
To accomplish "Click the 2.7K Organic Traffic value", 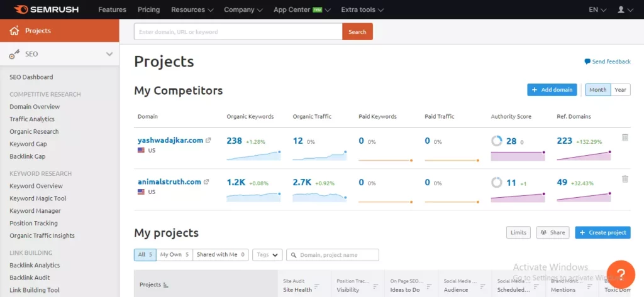I will (303, 182).
